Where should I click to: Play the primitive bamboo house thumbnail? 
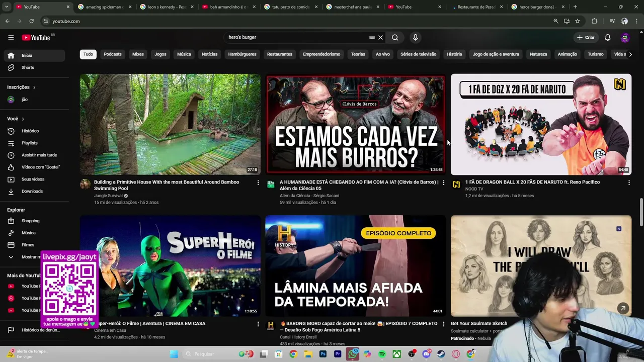coord(170,124)
